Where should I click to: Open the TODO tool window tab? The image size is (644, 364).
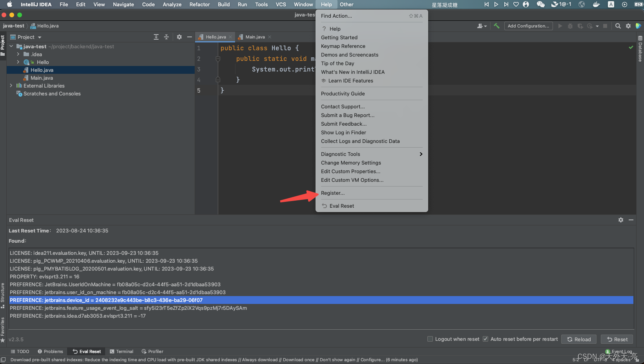20,351
